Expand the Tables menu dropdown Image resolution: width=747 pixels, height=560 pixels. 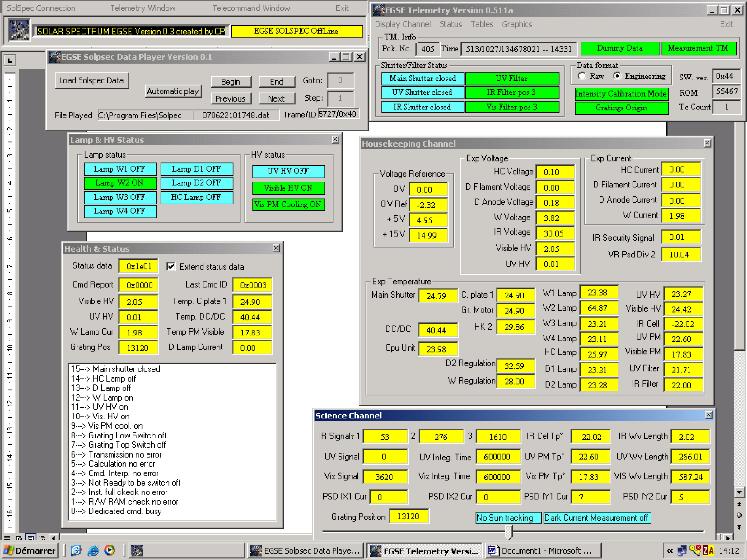[482, 25]
